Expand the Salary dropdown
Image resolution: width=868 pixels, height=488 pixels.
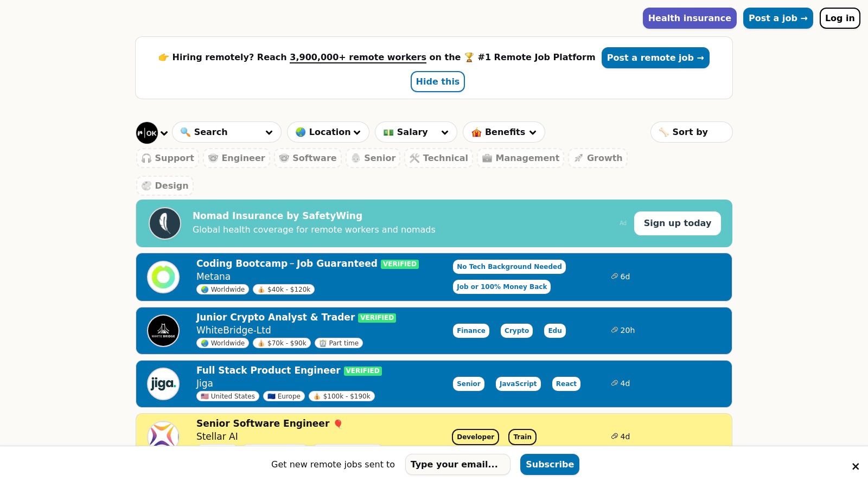coord(416,132)
